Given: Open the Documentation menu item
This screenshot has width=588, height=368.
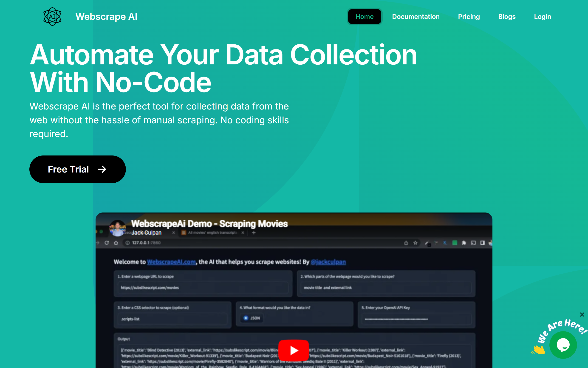Looking at the screenshot, I should click(x=416, y=17).
